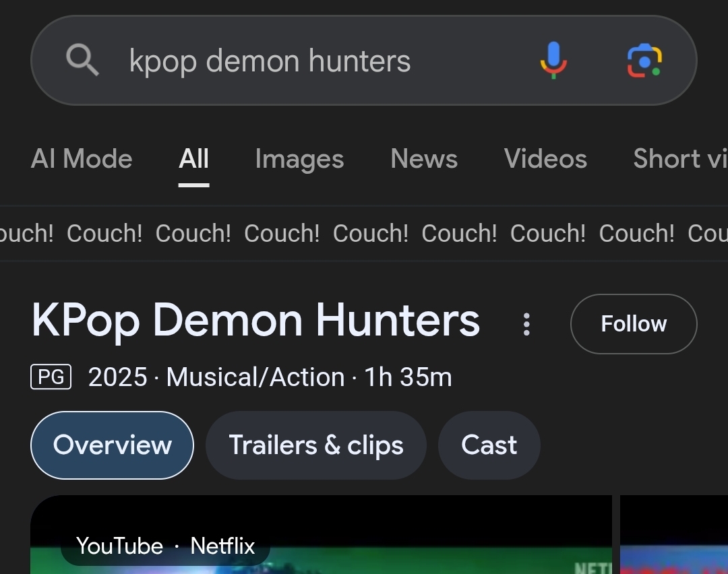
Task: Tap the KPop Demon Hunters title heading
Action: pyautogui.click(x=256, y=321)
